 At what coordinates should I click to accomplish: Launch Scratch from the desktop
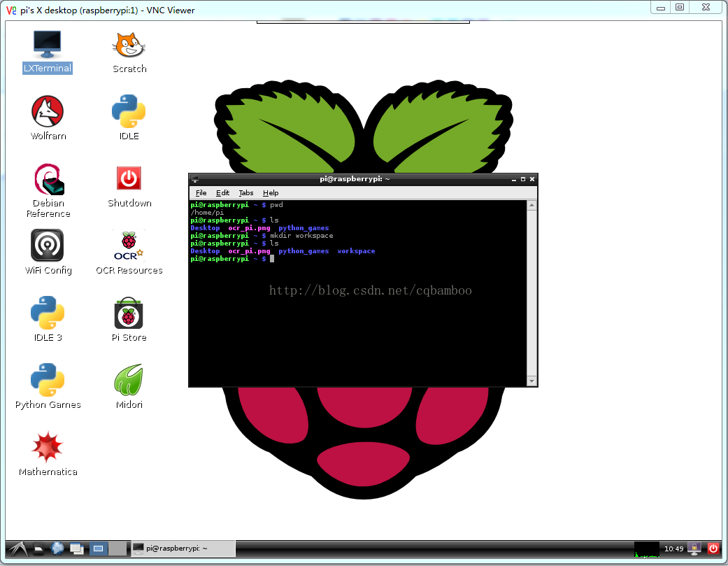click(x=129, y=52)
